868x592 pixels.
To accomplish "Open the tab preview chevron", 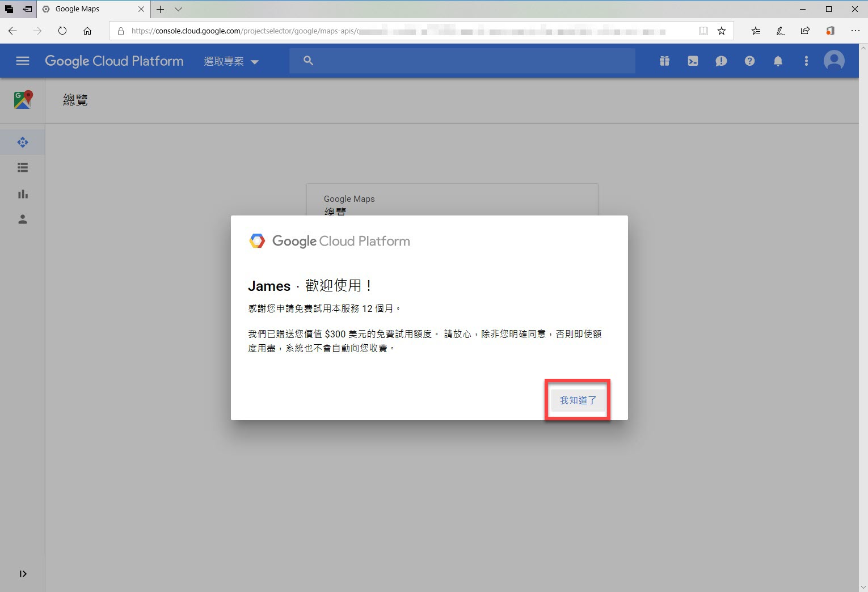I will [178, 9].
